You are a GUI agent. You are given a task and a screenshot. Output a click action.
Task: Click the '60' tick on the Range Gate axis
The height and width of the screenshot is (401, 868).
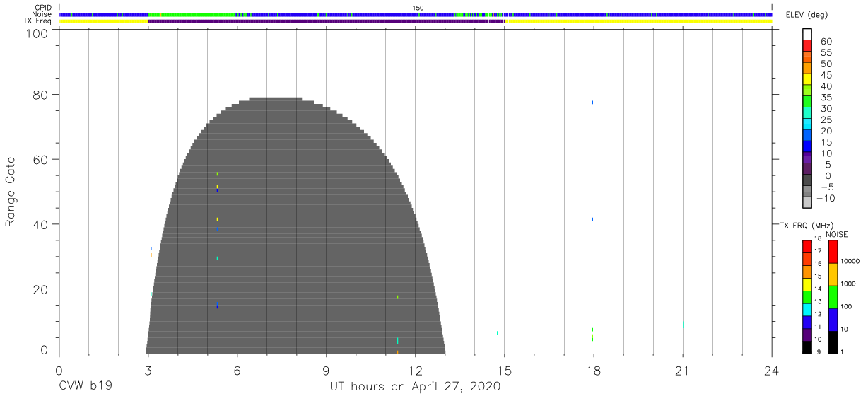tap(41, 160)
